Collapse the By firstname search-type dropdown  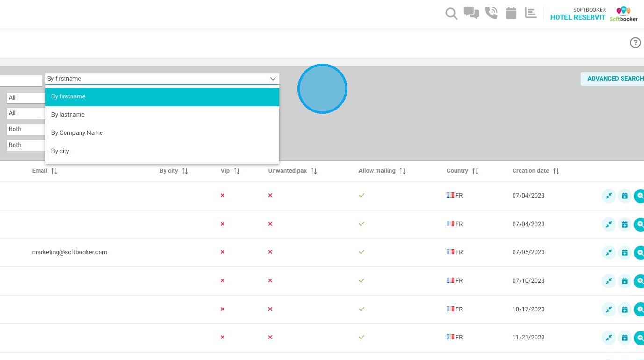coord(162,79)
